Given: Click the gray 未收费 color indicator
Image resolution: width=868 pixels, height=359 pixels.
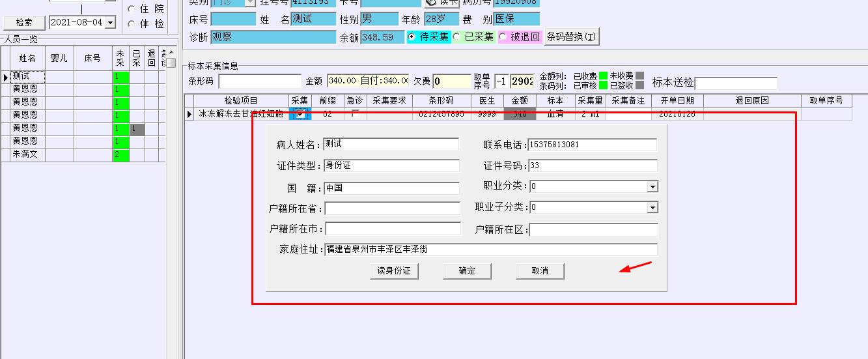Looking at the screenshot, I should [639, 76].
